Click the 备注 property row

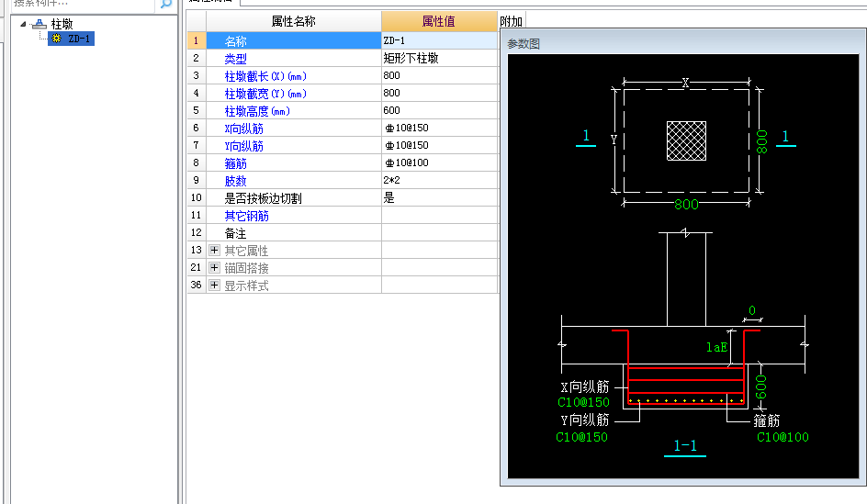click(x=294, y=232)
